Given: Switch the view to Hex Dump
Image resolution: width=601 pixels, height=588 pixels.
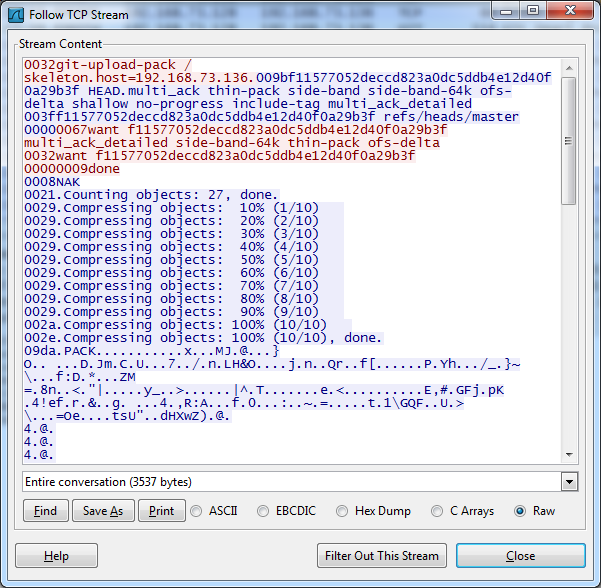Looking at the screenshot, I should pyautogui.click(x=344, y=511).
